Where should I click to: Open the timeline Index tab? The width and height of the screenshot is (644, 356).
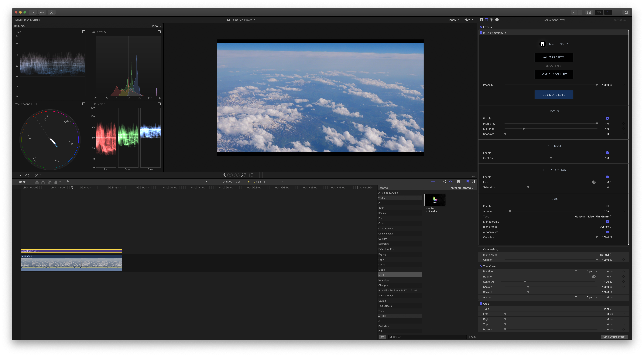point(22,182)
